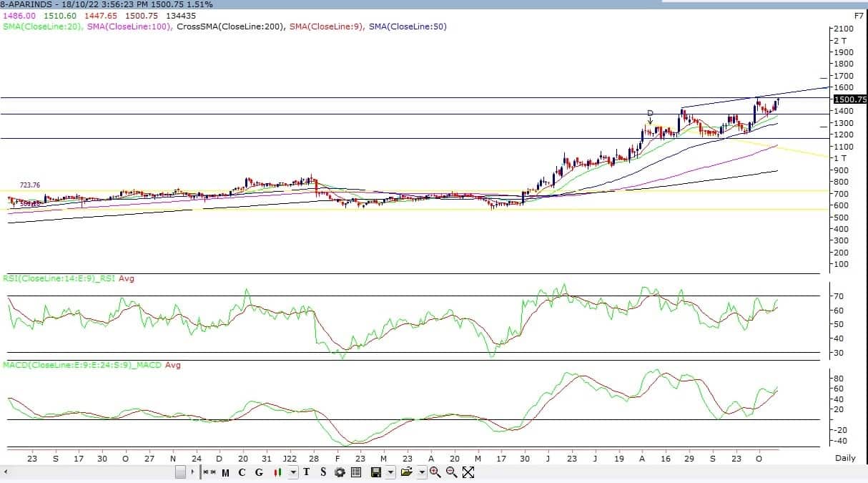
Task: Click the left scroll arrow at bottom-left
Action: click(x=6, y=472)
